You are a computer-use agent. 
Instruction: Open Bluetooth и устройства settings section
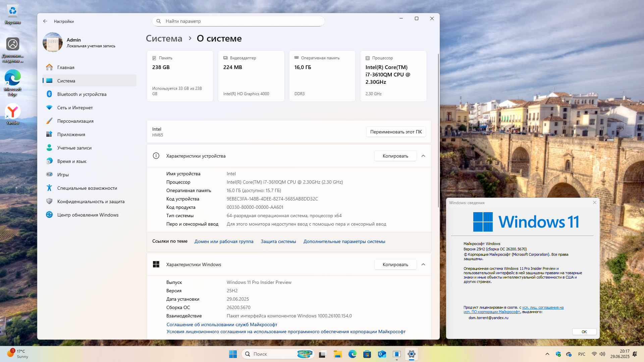click(x=82, y=94)
